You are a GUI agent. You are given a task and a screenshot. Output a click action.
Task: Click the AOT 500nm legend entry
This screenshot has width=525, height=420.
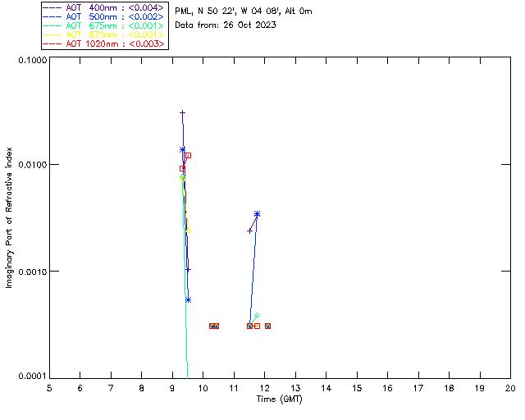click(104, 16)
